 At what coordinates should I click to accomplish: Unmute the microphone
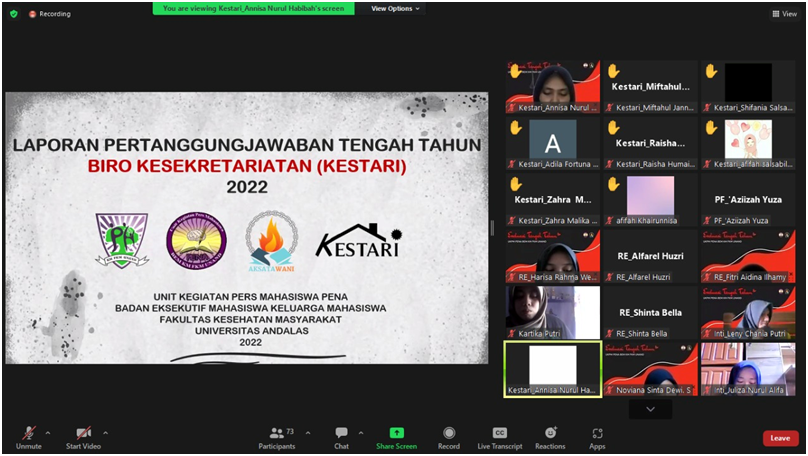click(x=28, y=438)
